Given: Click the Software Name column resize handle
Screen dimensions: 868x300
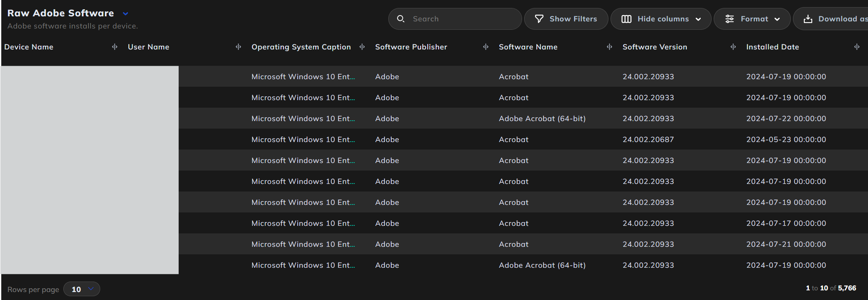Looking at the screenshot, I should coord(609,47).
